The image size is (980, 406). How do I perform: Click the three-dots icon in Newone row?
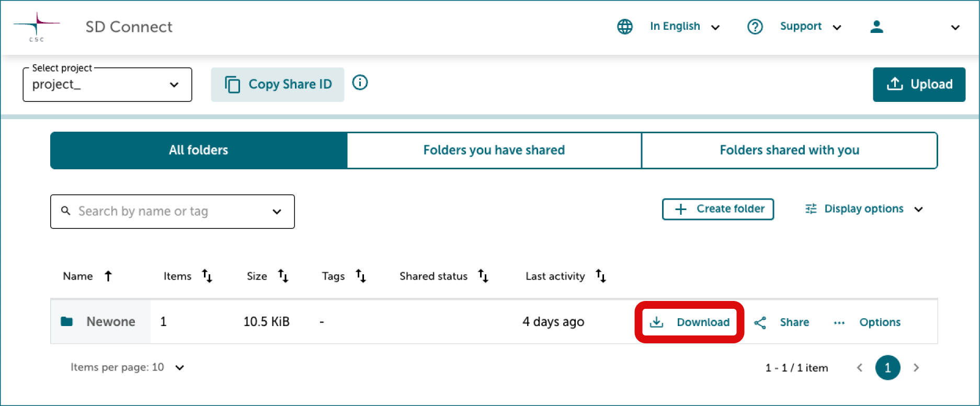839,323
